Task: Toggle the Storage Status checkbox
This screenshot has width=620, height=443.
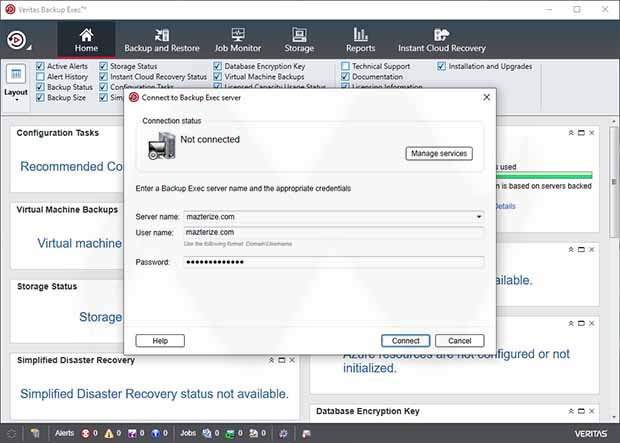Action: [103, 66]
